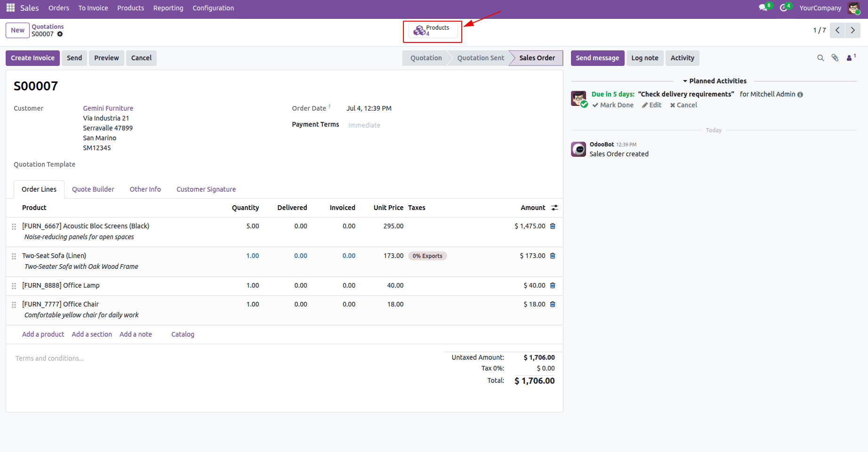Open column settings icon beside Amount
Viewport: 868px width, 452px height.
(555, 208)
